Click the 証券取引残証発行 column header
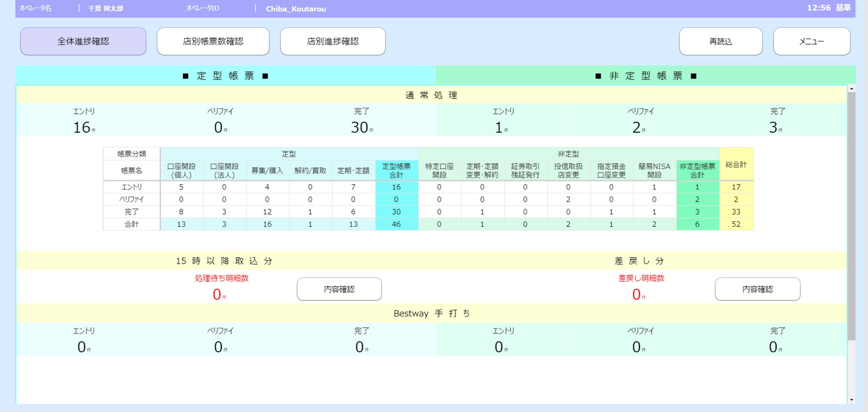Image resolution: width=868 pixels, height=412 pixels. (x=526, y=170)
